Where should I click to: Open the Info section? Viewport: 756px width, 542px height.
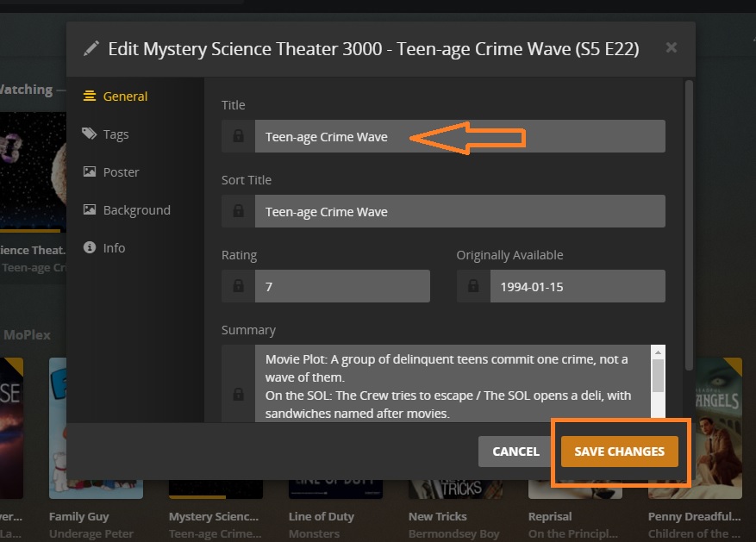pos(104,247)
